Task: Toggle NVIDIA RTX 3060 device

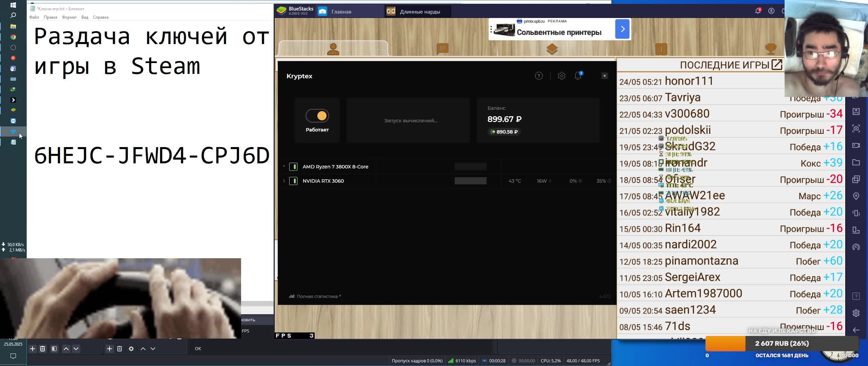Action: tap(293, 181)
